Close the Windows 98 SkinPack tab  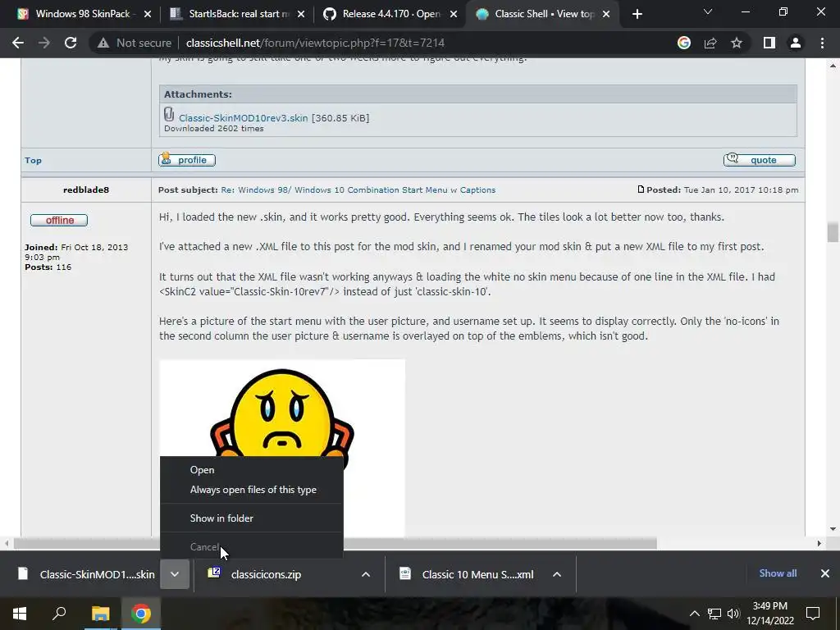pos(148,15)
